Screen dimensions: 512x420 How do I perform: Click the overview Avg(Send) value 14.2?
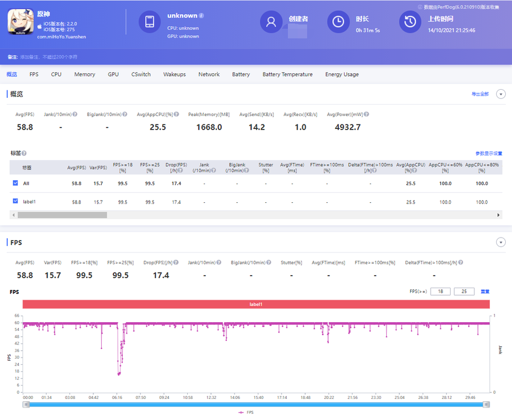pos(257,127)
